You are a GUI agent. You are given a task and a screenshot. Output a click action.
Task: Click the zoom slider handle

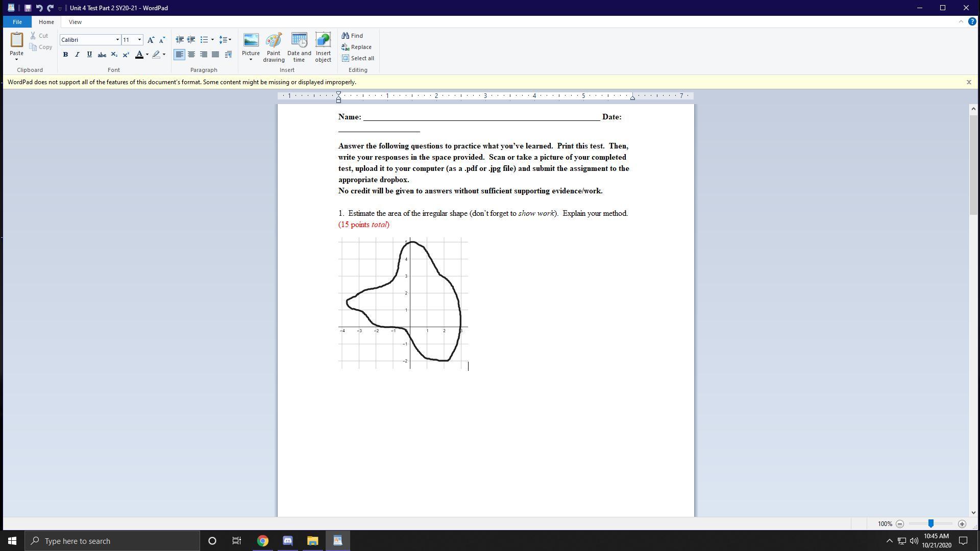(930, 524)
